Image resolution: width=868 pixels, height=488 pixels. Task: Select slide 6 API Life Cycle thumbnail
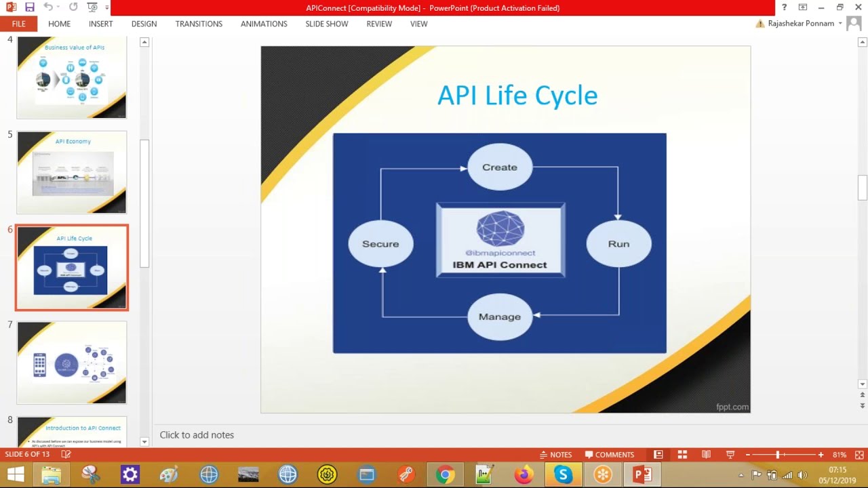click(x=71, y=268)
